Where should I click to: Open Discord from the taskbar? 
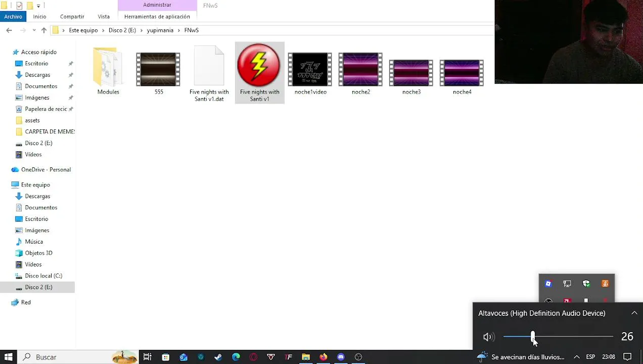pyautogui.click(x=341, y=357)
